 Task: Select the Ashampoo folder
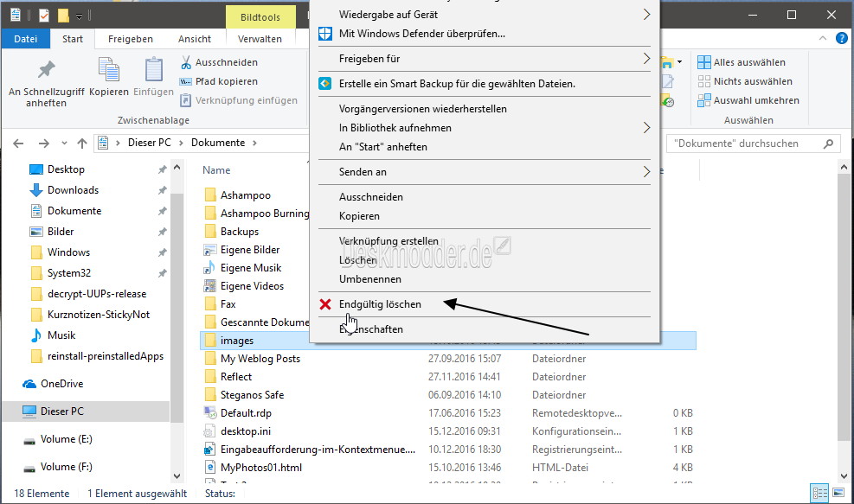pos(245,195)
